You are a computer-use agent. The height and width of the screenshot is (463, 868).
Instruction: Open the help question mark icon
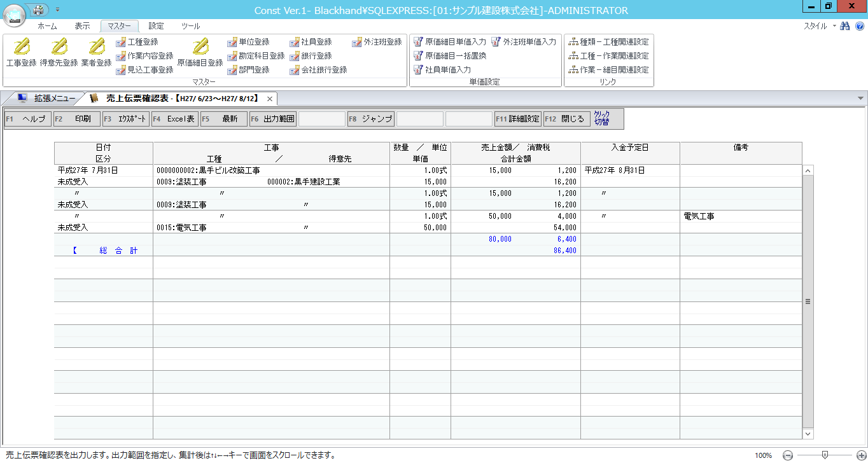tap(859, 26)
